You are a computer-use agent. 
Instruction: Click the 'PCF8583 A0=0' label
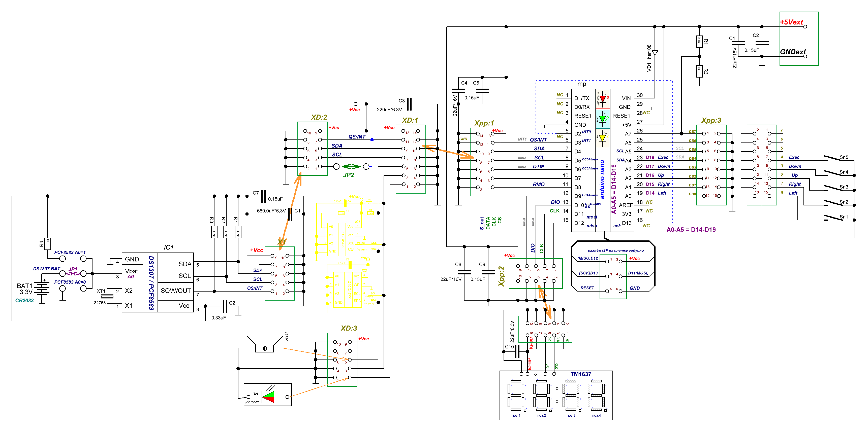click(x=70, y=282)
